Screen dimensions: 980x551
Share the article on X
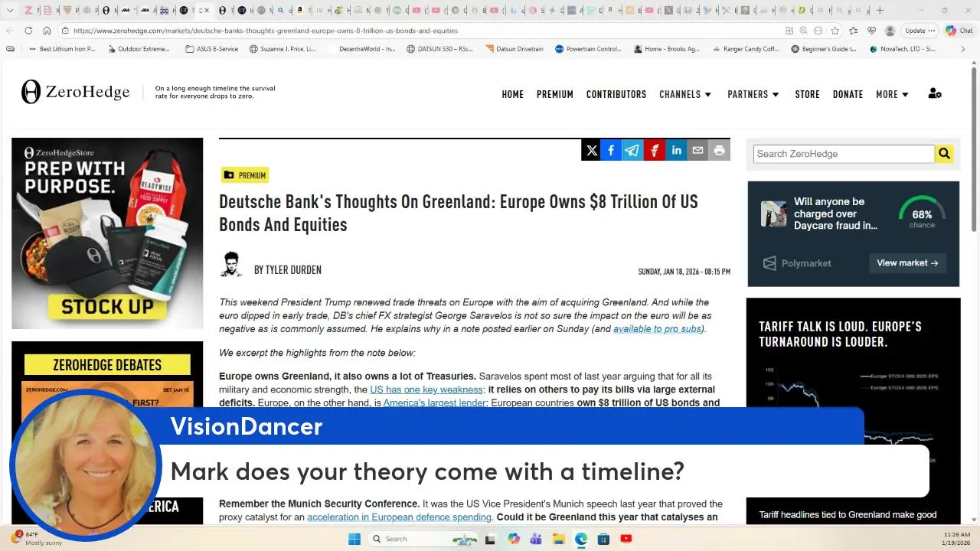(x=592, y=151)
